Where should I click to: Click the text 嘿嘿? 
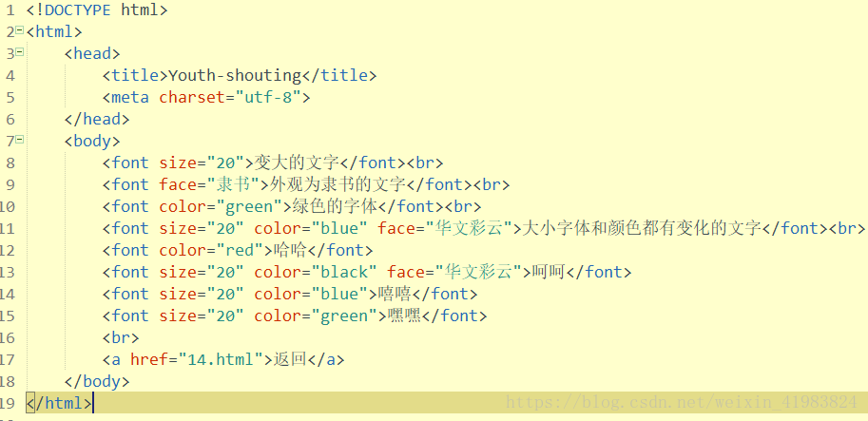[x=404, y=316]
